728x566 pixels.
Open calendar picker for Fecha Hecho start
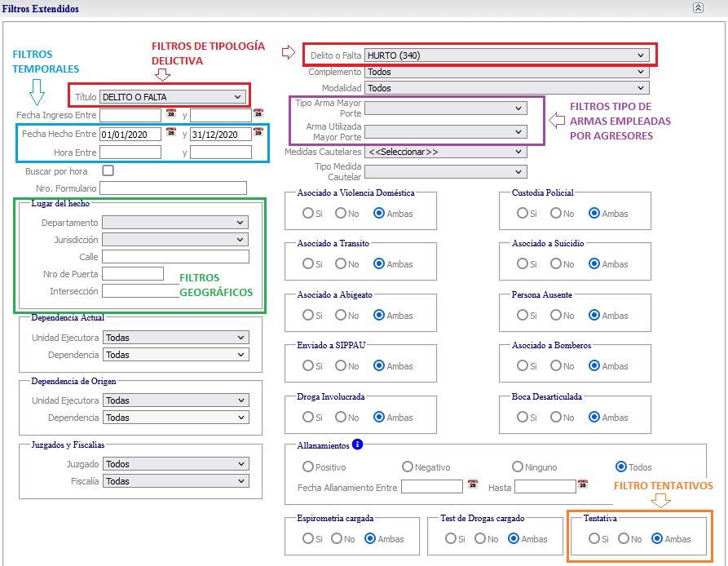tap(171, 133)
